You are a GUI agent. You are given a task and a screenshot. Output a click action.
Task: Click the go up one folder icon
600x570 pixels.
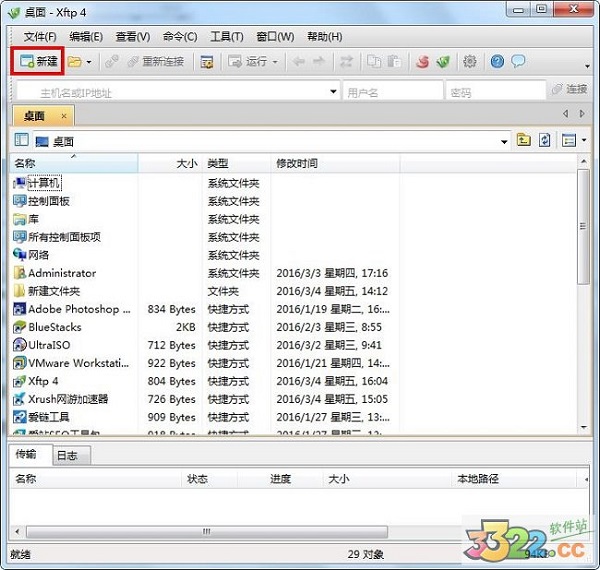tap(523, 140)
